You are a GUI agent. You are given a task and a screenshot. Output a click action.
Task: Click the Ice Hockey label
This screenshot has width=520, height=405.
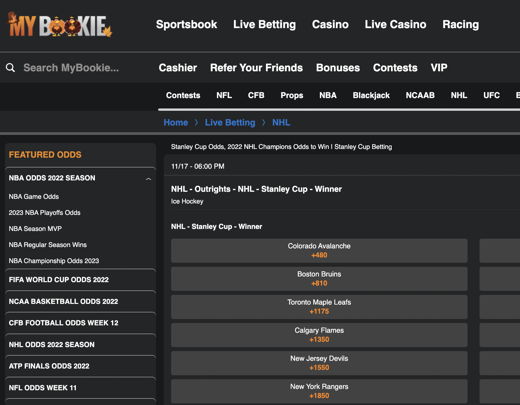(187, 201)
